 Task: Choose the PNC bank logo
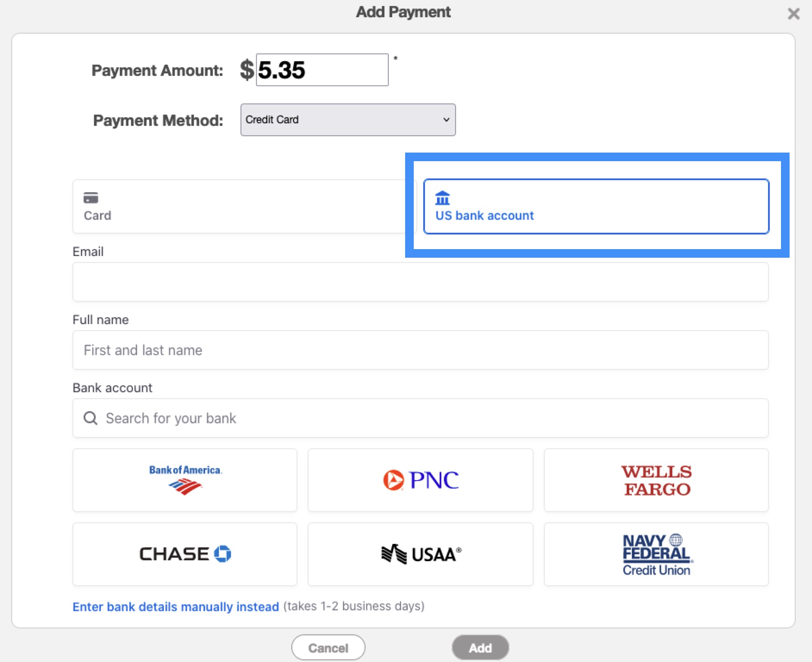point(420,480)
